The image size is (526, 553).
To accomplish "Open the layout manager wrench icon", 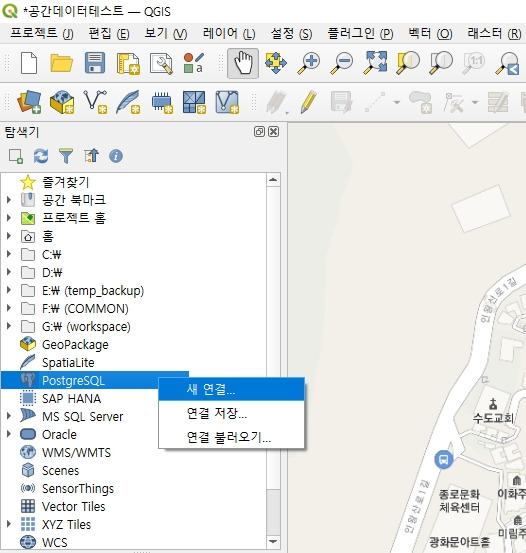I will (161, 63).
